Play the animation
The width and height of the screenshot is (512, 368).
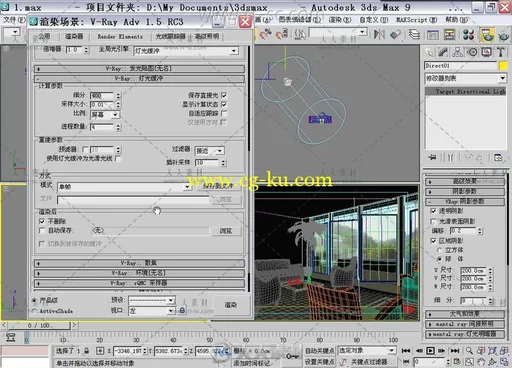[430, 351]
